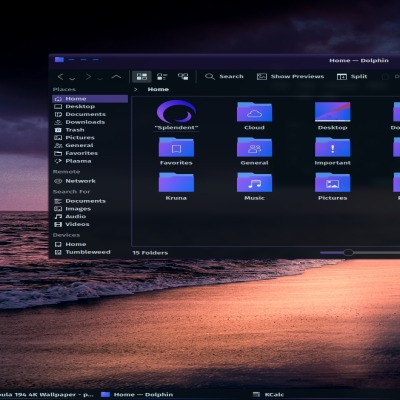This screenshot has height=400, width=400.
Task: Adjust the icon zoom slider handle
Action: (x=348, y=253)
